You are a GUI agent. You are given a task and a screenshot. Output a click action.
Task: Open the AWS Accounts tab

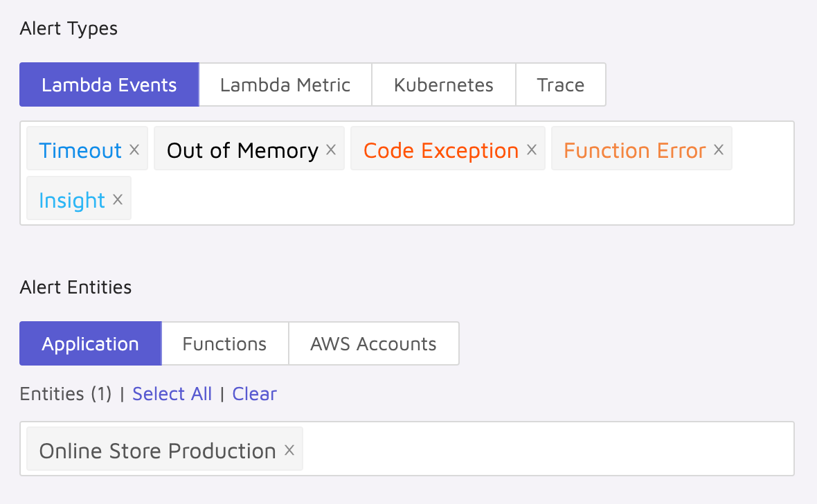[x=374, y=343]
